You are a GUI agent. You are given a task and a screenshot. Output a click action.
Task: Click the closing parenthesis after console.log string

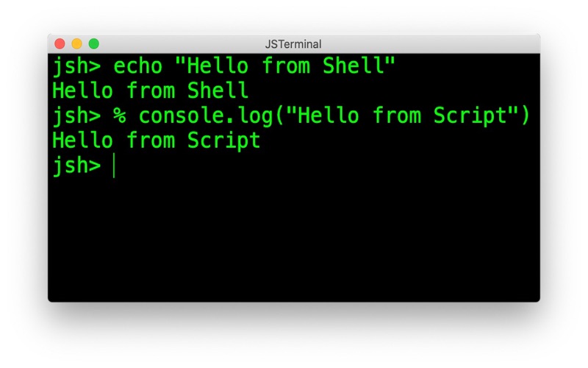524,116
